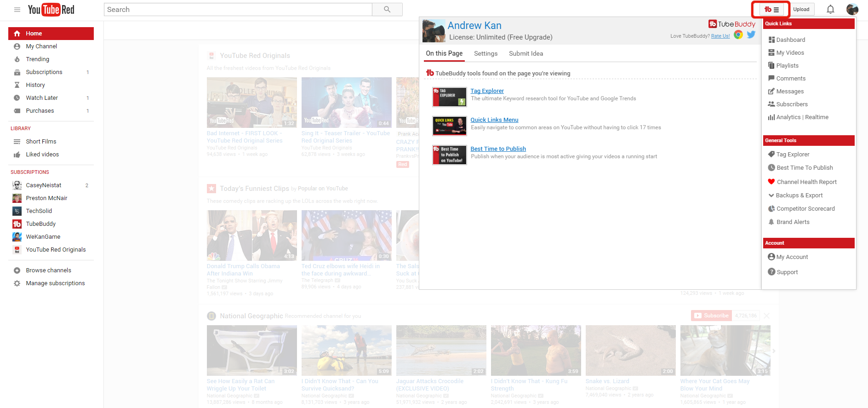The width and height of the screenshot is (868, 408).
Task: Open the Realtime analytics link
Action: [x=817, y=117]
